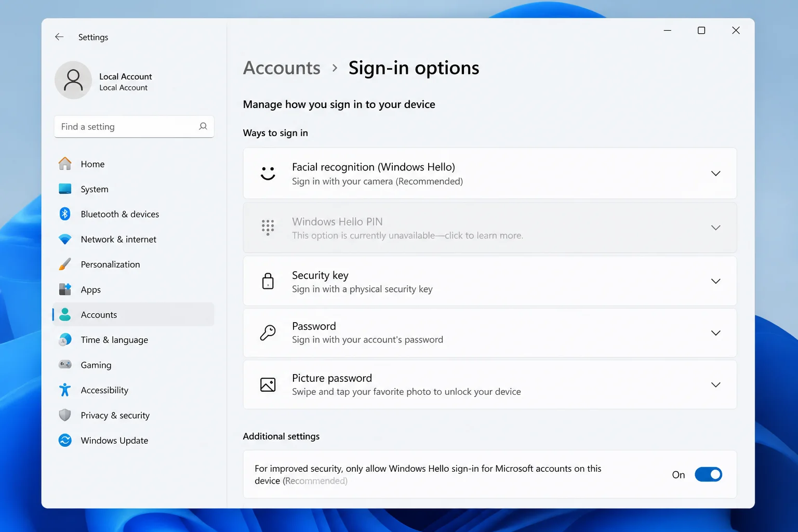Image resolution: width=798 pixels, height=532 pixels.
Task: Turn off Windows Hello only sign-in toggle
Action: pyautogui.click(x=709, y=474)
